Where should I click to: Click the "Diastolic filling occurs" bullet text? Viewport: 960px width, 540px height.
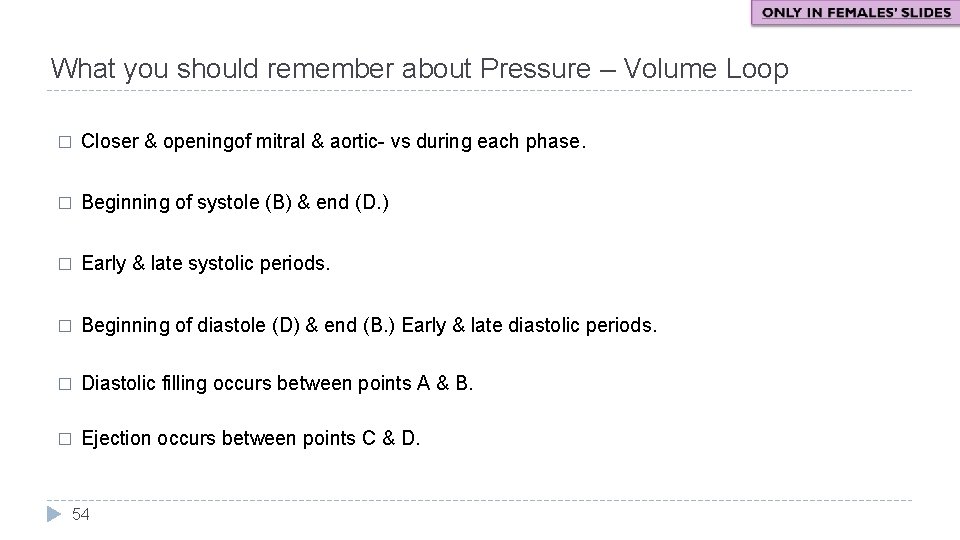click(x=276, y=382)
